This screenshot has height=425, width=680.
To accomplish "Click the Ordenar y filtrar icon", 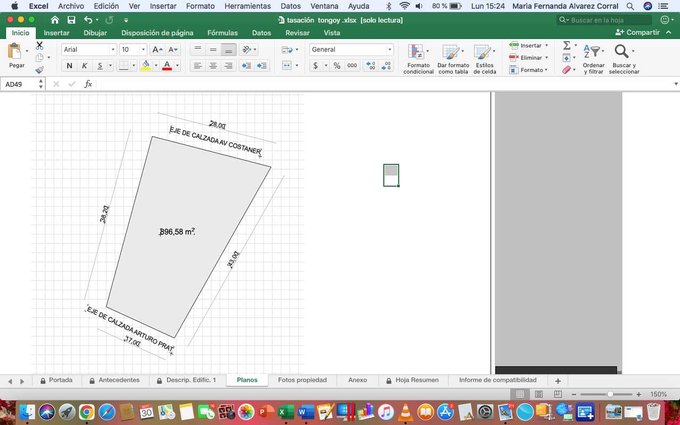I will (x=594, y=53).
